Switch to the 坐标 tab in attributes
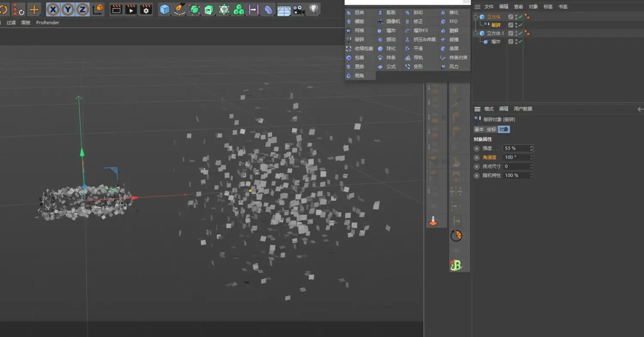 491,129
